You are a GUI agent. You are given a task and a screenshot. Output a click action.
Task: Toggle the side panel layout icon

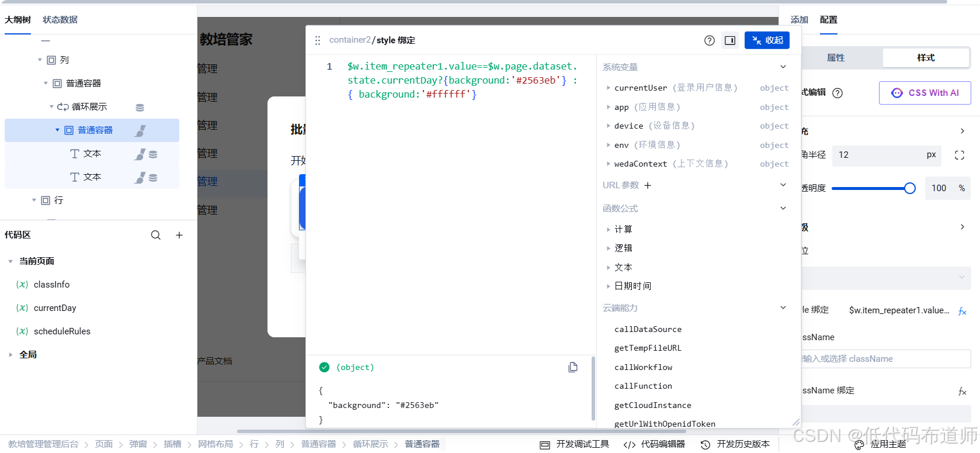tap(730, 40)
